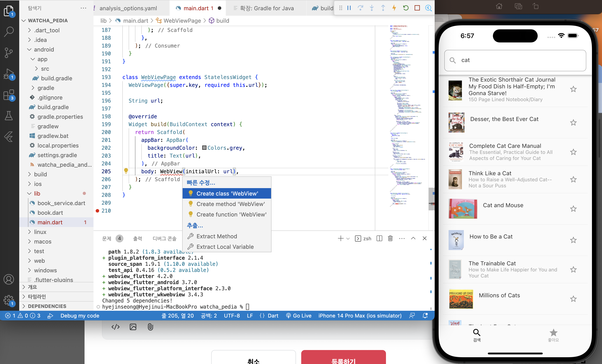Split the terminal panel
This screenshot has height=364, width=602.
[379, 238]
